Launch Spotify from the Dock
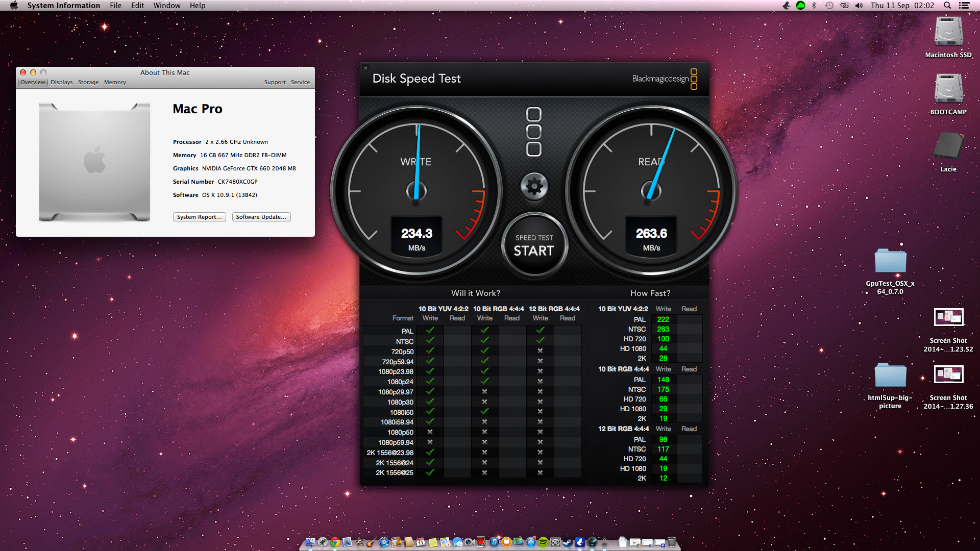Viewport: 980px width, 551px height. [543, 542]
